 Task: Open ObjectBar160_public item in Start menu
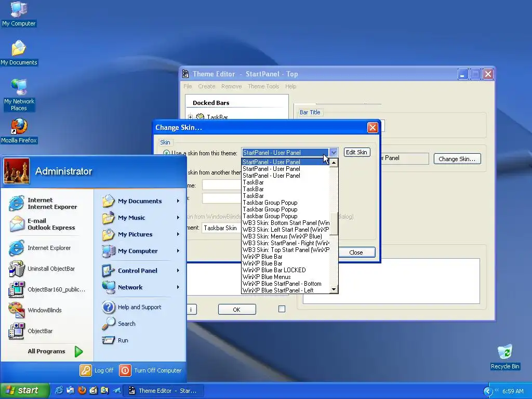click(47, 289)
